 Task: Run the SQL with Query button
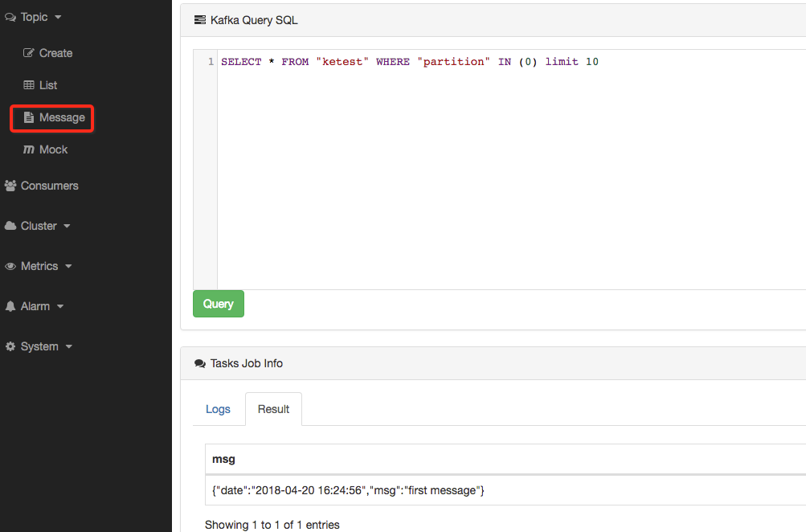[x=219, y=304]
